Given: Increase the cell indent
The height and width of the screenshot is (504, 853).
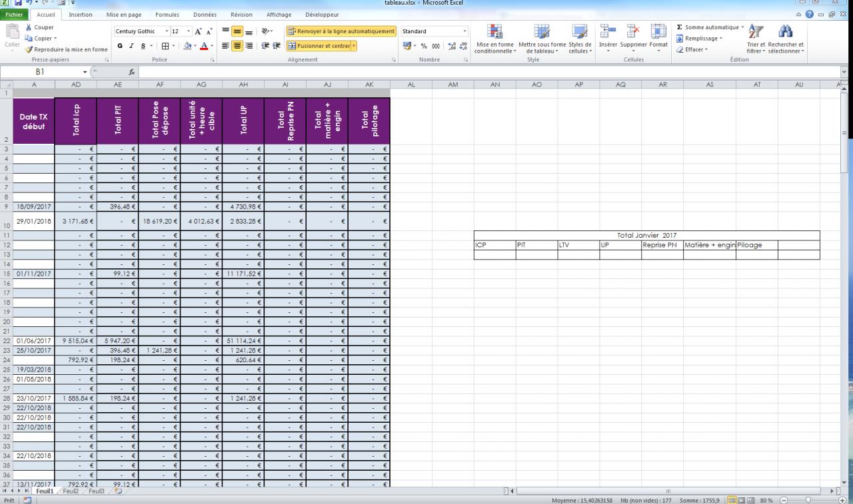Looking at the screenshot, I should 275,46.
